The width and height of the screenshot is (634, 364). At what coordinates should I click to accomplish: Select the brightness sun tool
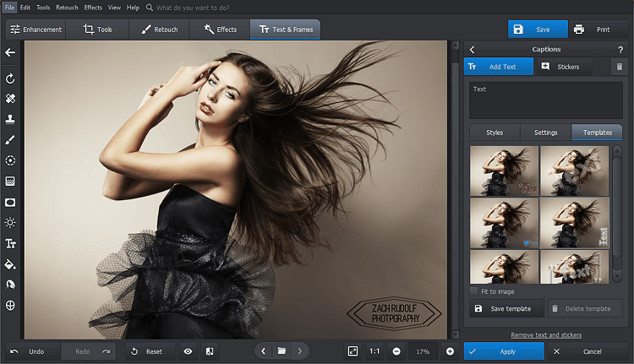click(10, 223)
